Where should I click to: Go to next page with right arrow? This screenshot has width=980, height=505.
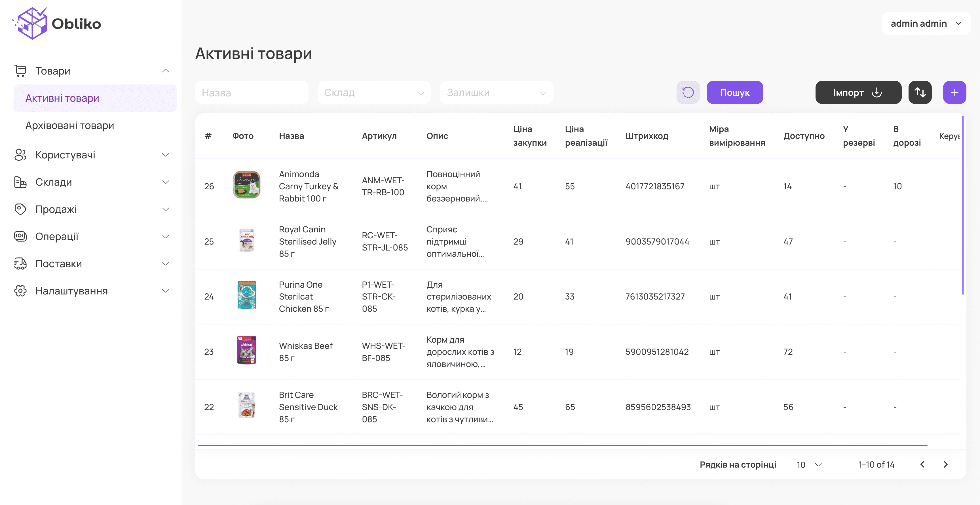(946, 464)
